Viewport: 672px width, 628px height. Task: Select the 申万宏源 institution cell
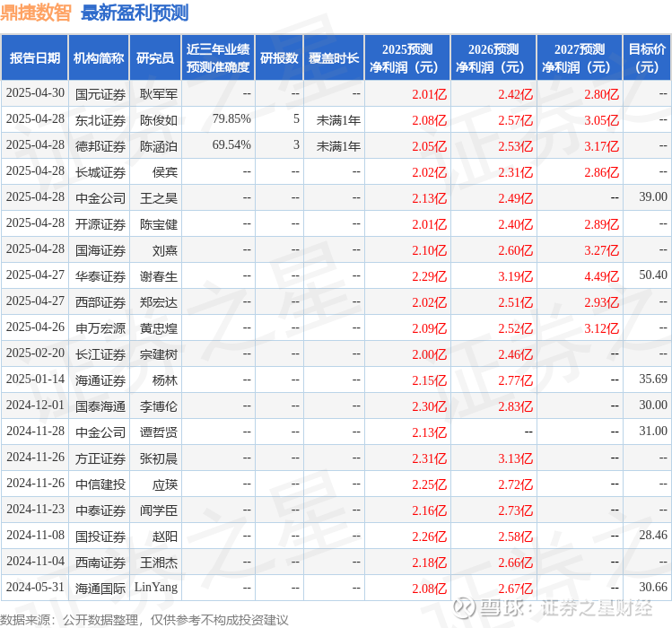click(x=100, y=328)
